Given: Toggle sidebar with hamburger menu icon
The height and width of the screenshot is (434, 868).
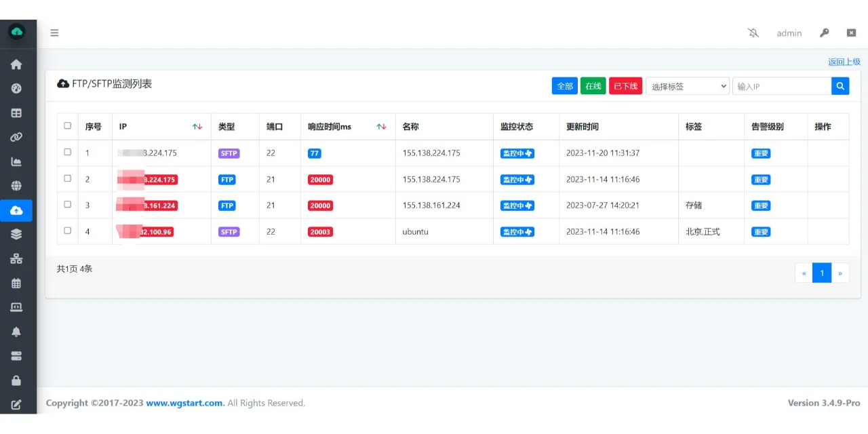Looking at the screenshot, I should (54, 33).
